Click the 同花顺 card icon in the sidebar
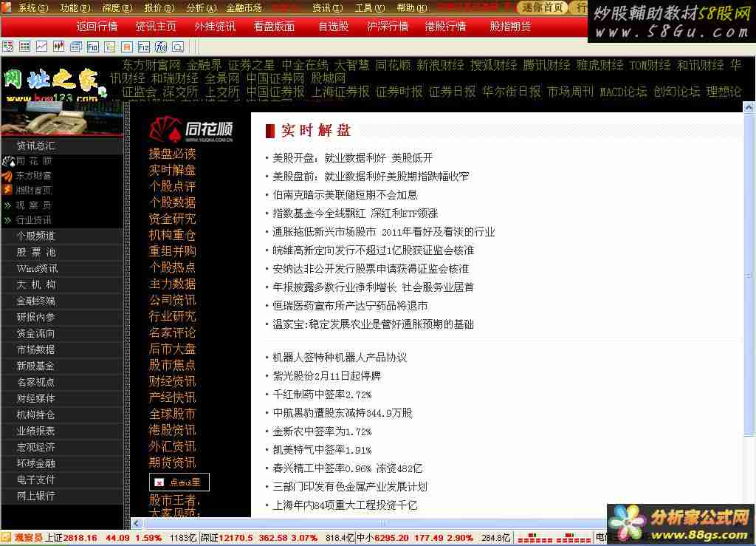The height and width of the screenshot is (546, 756). click(x=8, y=161)
